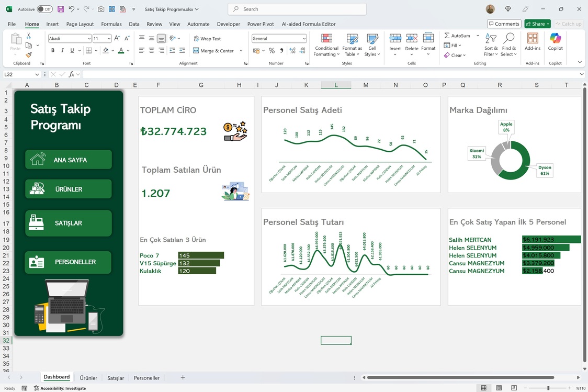Click the Comma Style icon
The image size is (588, 392).
(281, 51)
